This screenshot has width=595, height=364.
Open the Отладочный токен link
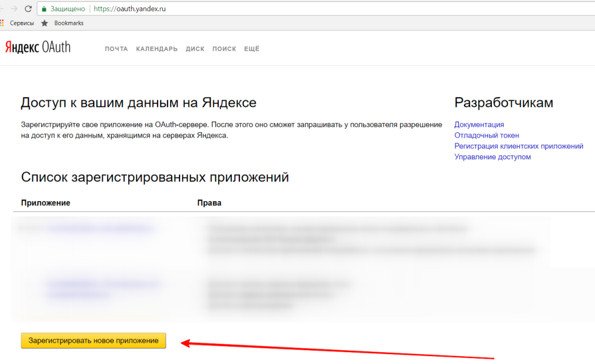point(487,136)
